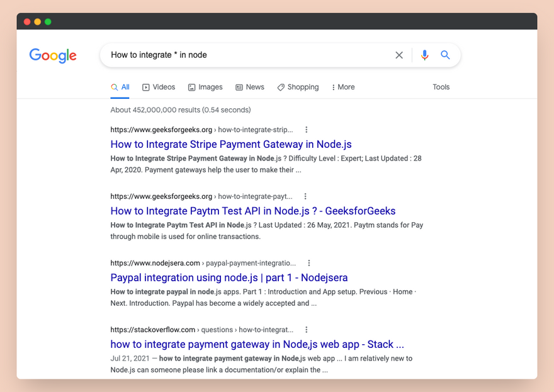The height and width of the screenshot is (392, 554).
Task: Switch to the Videos tab
Action: point(159,87)
